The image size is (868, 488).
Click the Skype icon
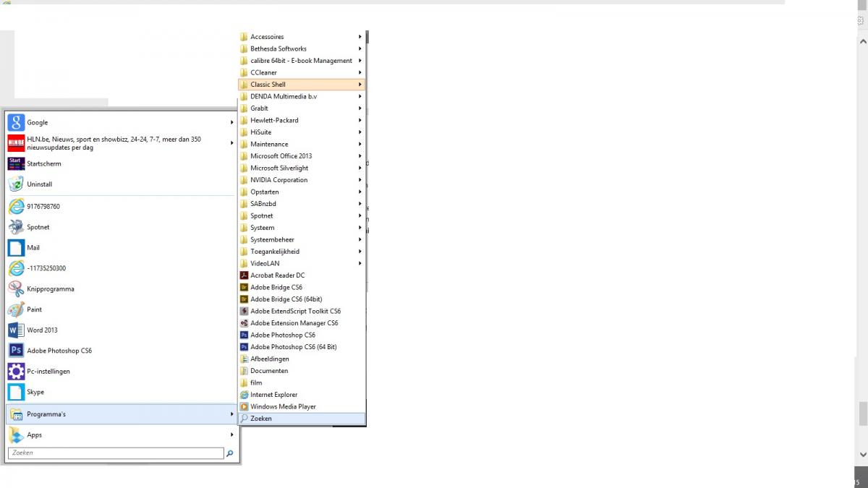coord(16,392)
